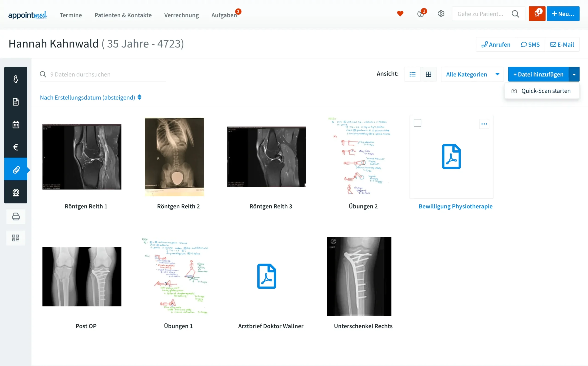
Task: Click the patient body figure sidebar icon
Action: click(16, 79)
